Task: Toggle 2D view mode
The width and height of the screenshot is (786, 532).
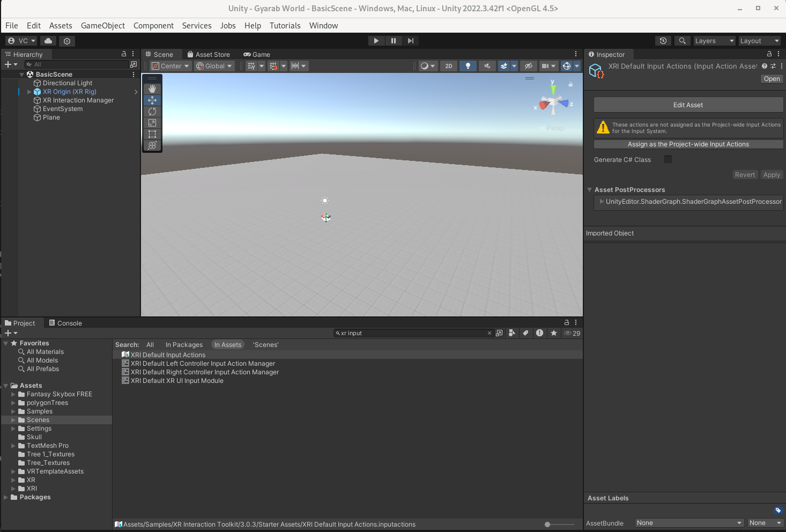Action: coord(449,66)
